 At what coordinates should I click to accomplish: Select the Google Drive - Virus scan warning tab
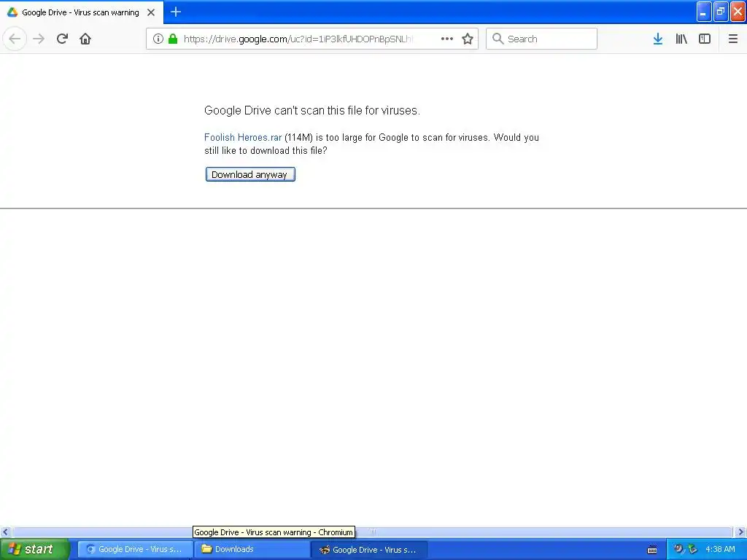[81, 12]
